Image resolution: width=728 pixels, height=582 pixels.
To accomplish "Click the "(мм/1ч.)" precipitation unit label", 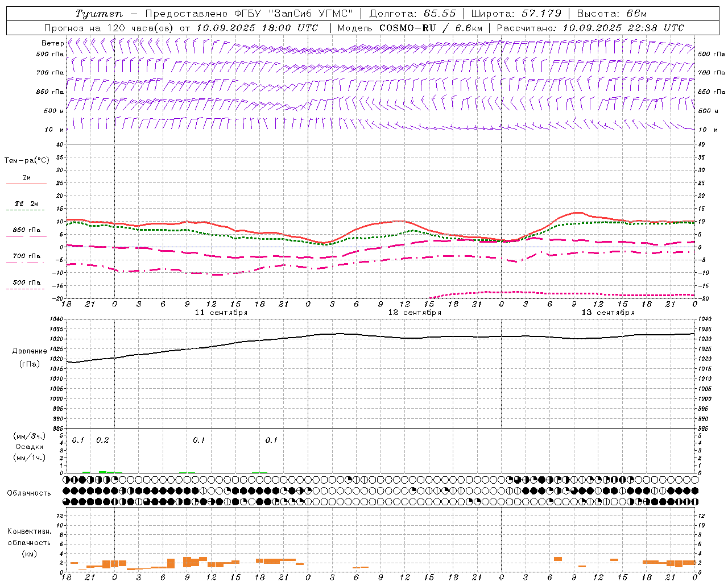I will [30, 458].
